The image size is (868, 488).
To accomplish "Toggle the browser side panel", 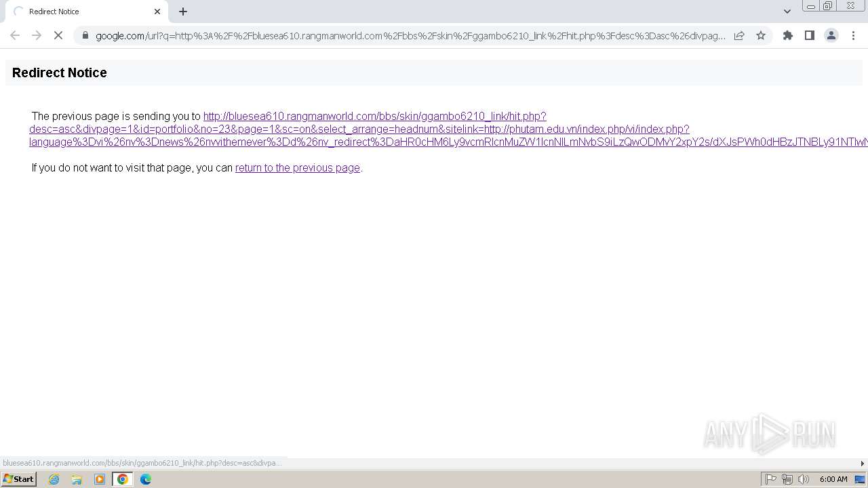I will click(x=810, y=35).
